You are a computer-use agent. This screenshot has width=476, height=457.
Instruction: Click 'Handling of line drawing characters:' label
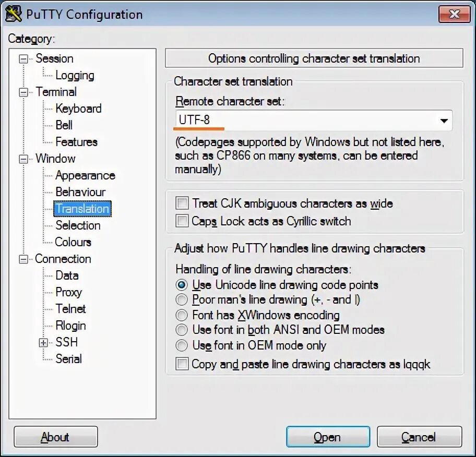point(264,269)
